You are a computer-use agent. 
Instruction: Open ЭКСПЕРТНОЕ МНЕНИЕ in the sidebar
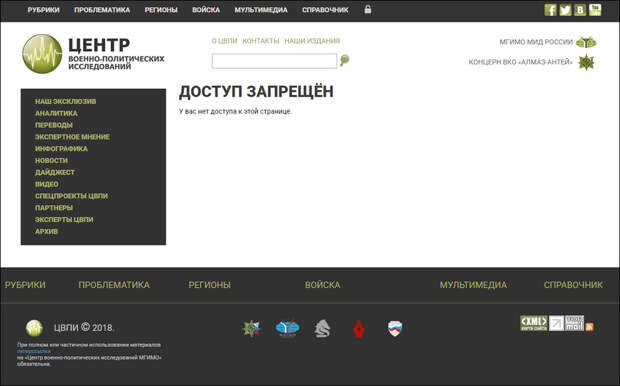point(72,137)
